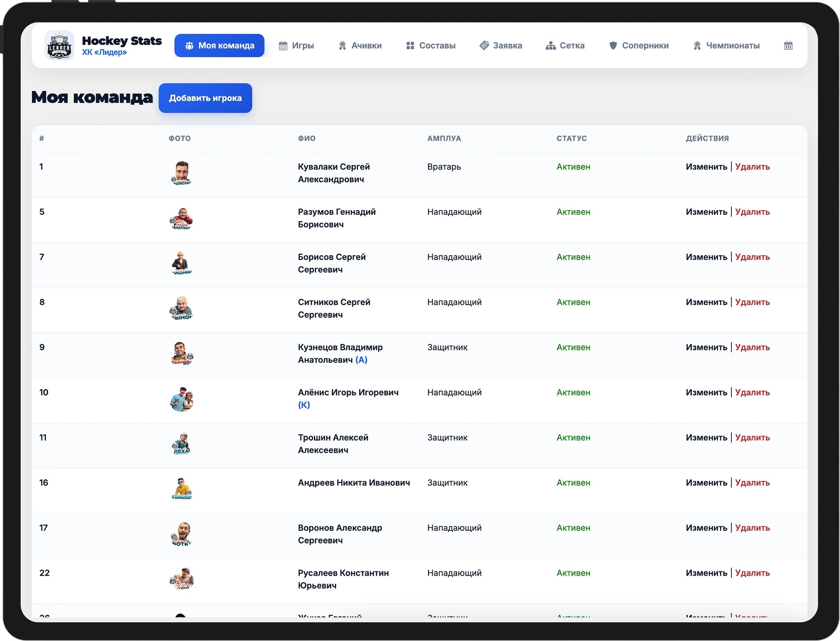840x641 pixels.
Task: Click photo of Кувалаки Сергей Александрович
Action: tap(181, 173)
